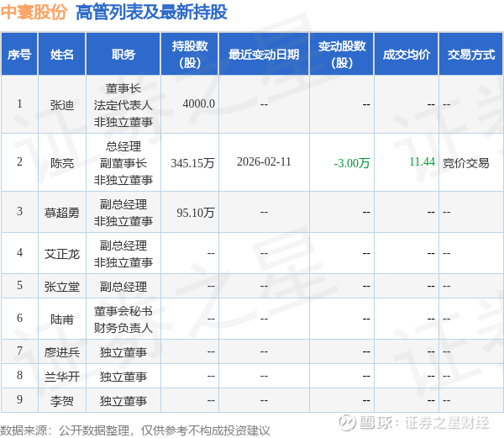This screenshot has width=504, height=438.
Task: Click 独立董事 in 廖进兵's row
Action: tap(123, 352)
